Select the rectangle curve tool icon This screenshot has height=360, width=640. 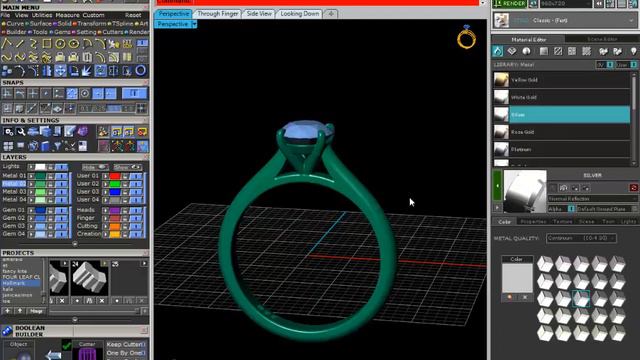(47, 43)
